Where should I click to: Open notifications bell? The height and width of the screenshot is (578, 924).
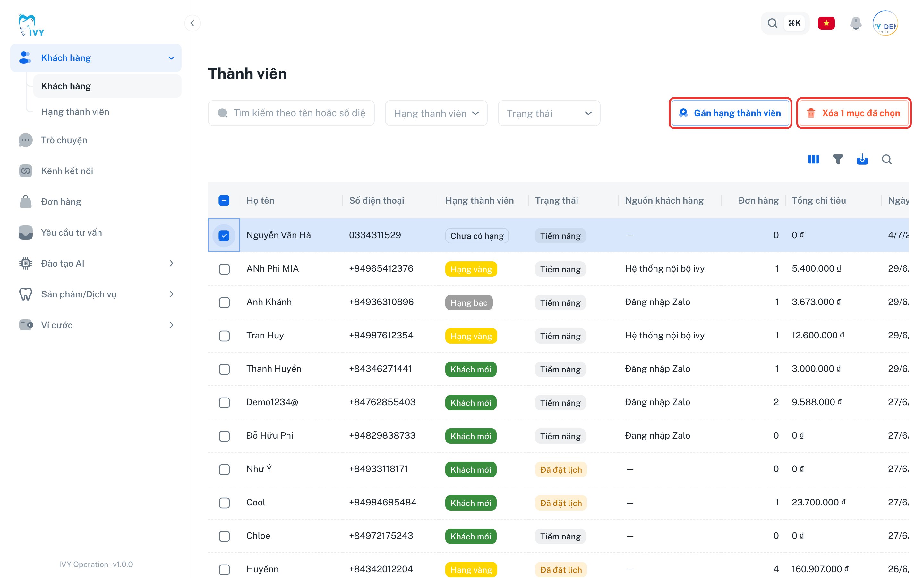856,23
